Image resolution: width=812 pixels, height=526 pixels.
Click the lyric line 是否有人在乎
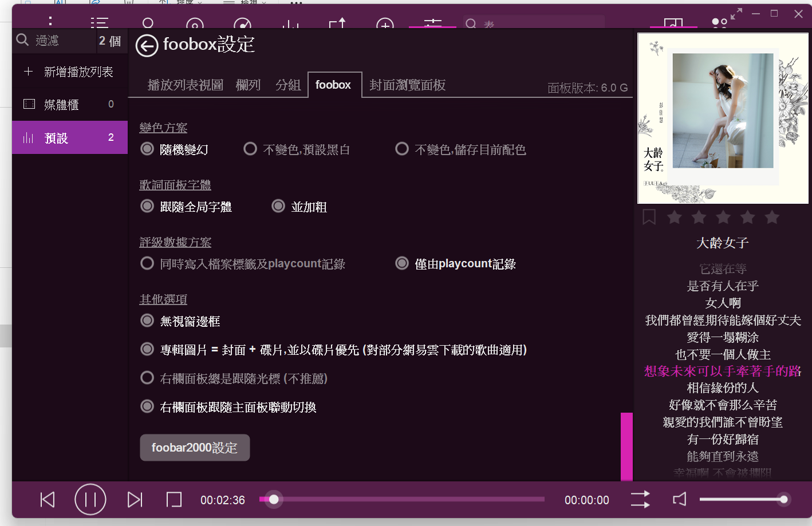[723, 286]
